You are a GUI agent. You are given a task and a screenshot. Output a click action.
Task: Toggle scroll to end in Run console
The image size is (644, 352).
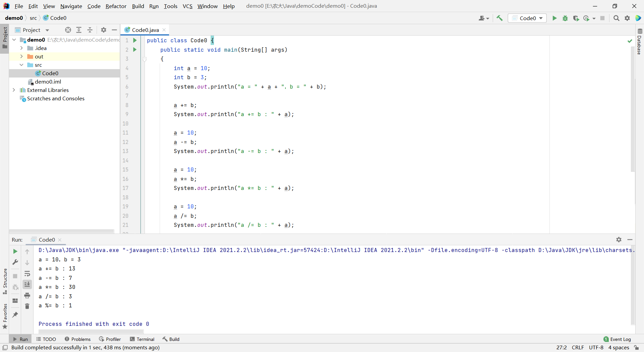pyautogui.click(x=27, y=284)
